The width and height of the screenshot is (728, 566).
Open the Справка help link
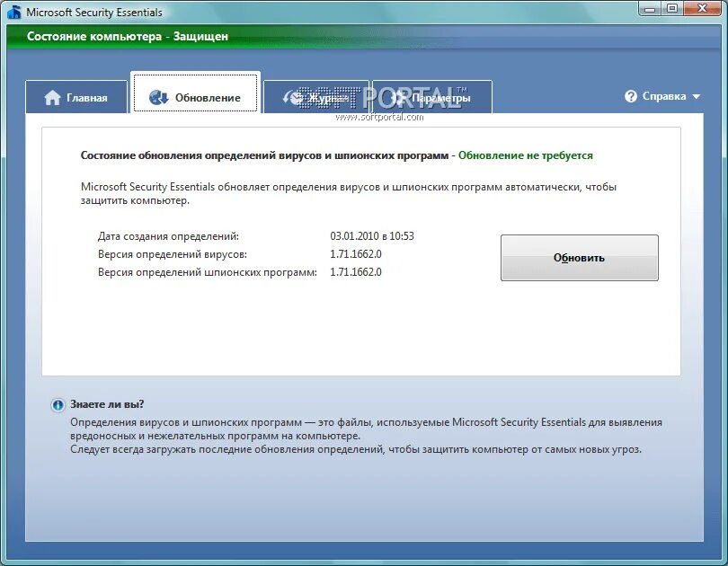pyautogui.click(x=664, y=96)
